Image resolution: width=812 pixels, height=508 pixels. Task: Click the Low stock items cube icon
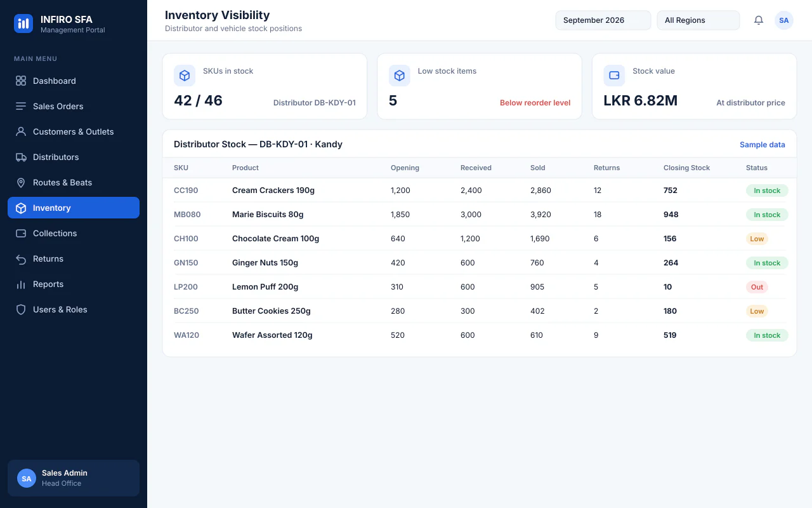pos(400,76)
